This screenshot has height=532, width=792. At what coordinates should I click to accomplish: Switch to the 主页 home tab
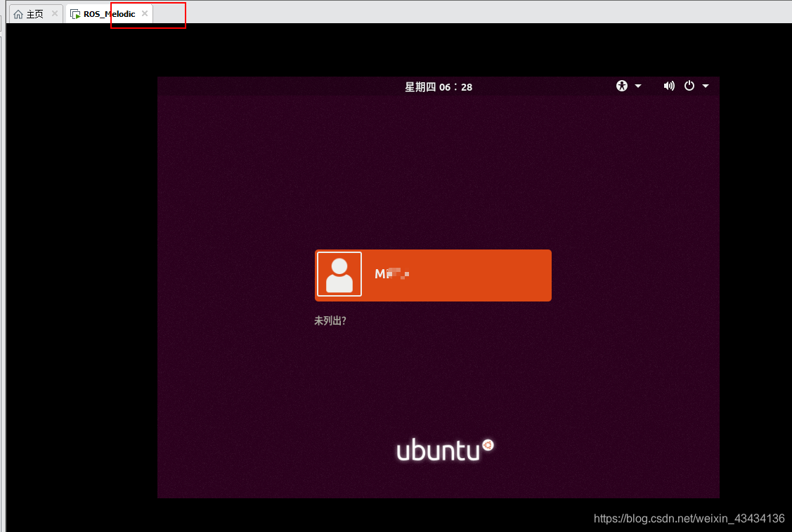click(x=35, y=14)
